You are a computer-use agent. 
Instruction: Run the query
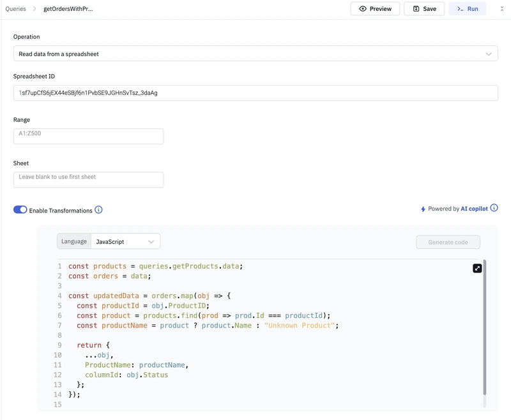[x=468, y=9]
